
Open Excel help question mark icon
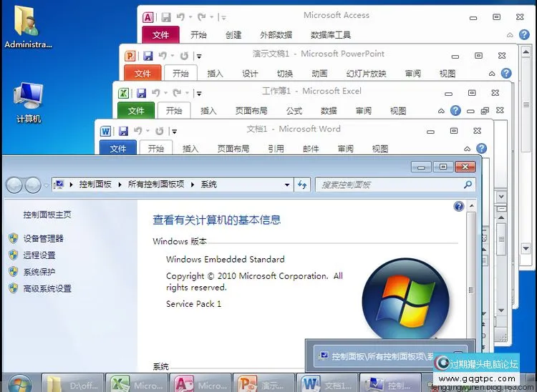(x=455, y=110)
